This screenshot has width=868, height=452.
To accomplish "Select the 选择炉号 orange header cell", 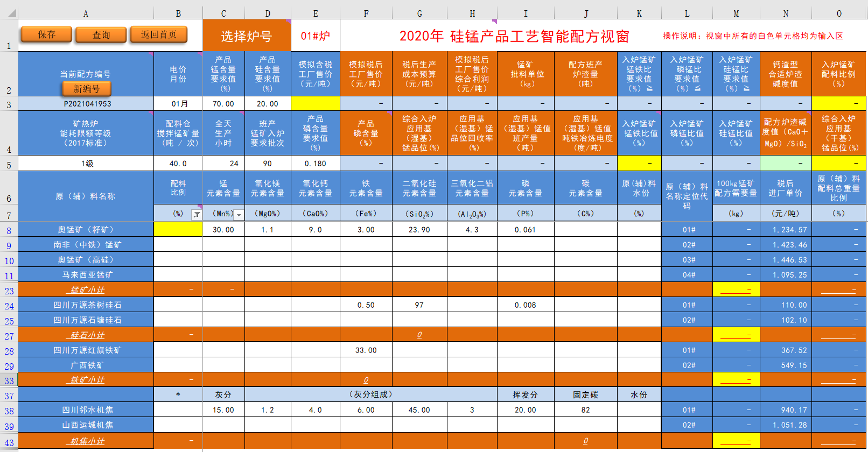I will 246,36.
